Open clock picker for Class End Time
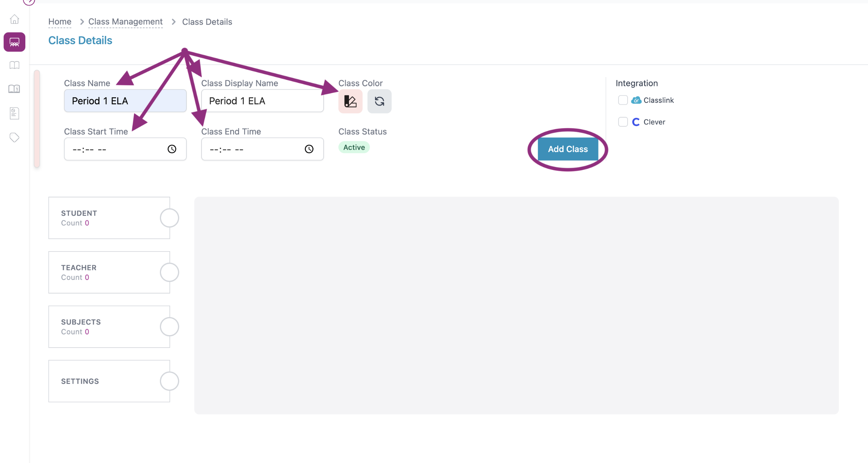This screenshot has width=868, height=463. click(309, 149)
